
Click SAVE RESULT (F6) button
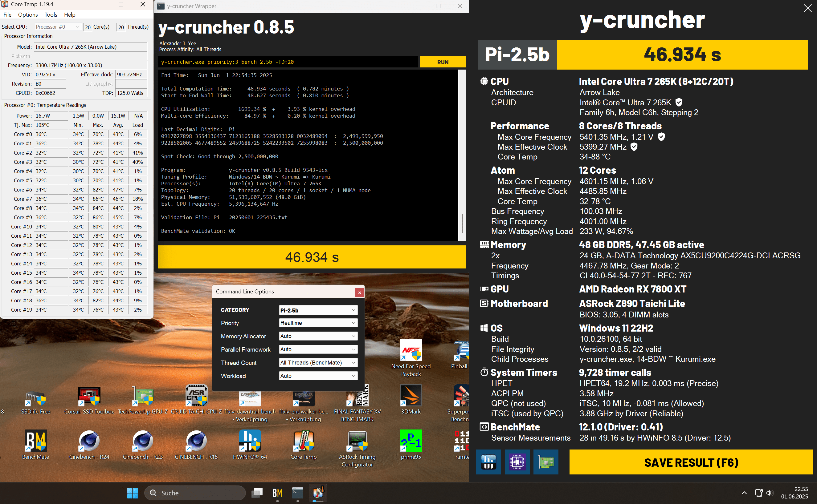691,462
